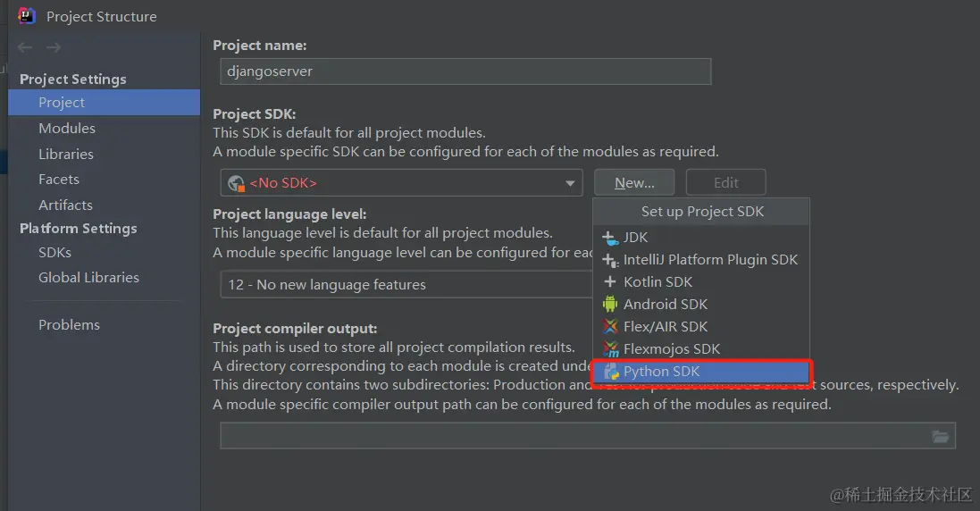Click the compiler output path field

[x=588, y=436]
